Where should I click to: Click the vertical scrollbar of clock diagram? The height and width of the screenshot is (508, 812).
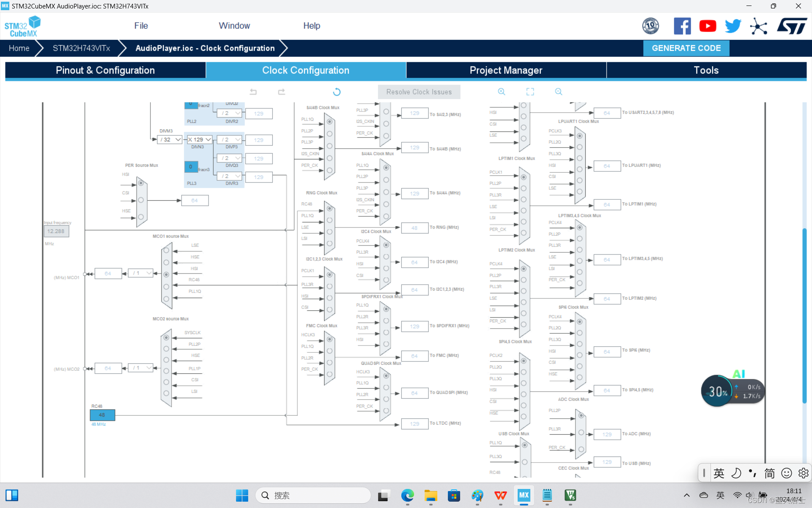pos(804,315)
